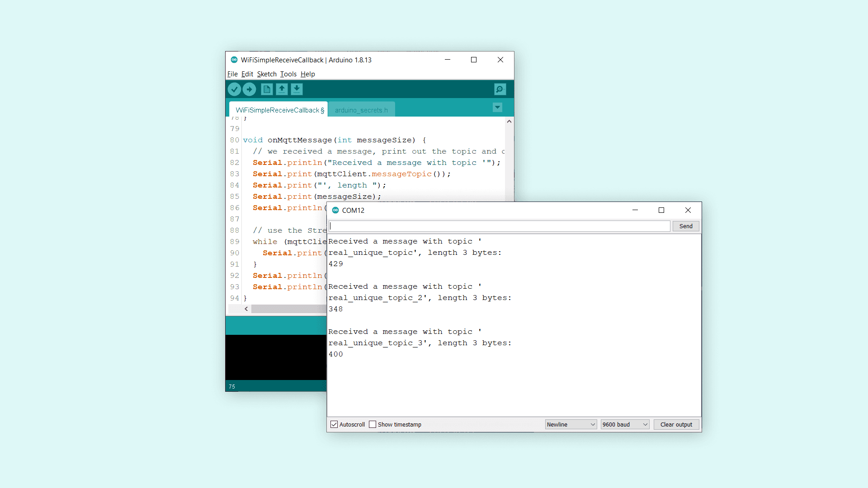The width and height of the screenshot is (868, 488).
Task: Open the 9600 baud rate dropdown
Action: click(x=625, y=424)
